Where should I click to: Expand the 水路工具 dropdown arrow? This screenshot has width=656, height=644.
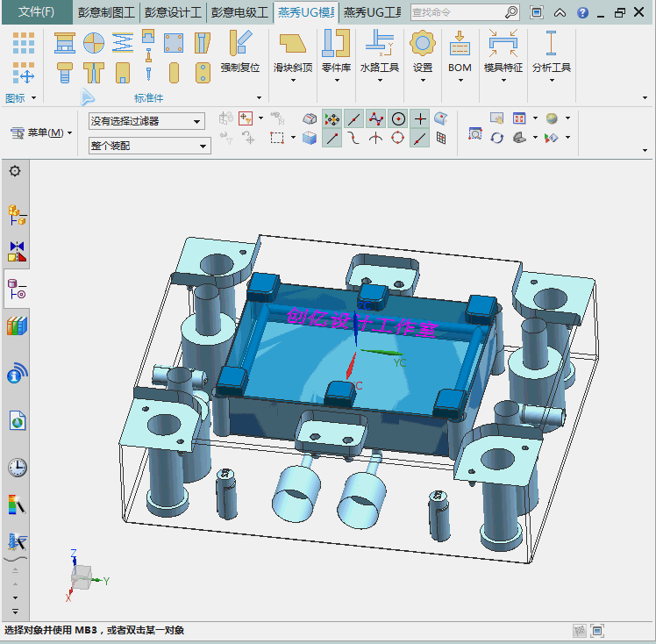click(x=380, y=81)
